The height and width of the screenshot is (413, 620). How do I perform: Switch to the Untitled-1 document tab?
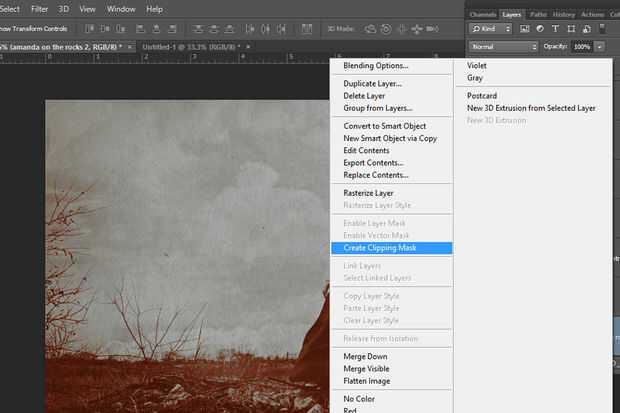[x=190, y=46]
